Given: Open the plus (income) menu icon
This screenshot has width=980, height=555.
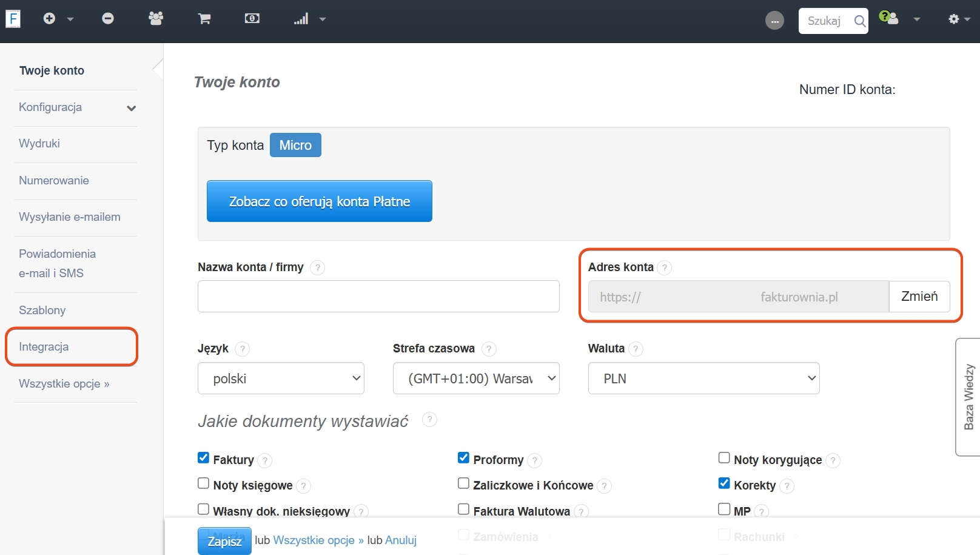Looking at the screenshot, I should pyautogui.click(x=50, y=19).
